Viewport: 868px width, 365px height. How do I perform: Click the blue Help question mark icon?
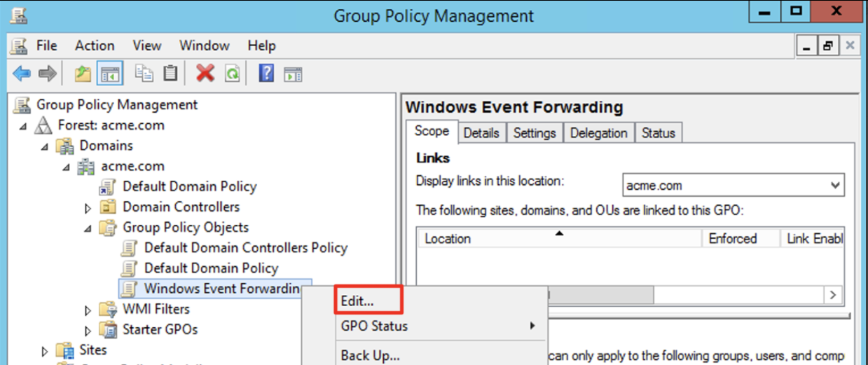coord(266,73)
